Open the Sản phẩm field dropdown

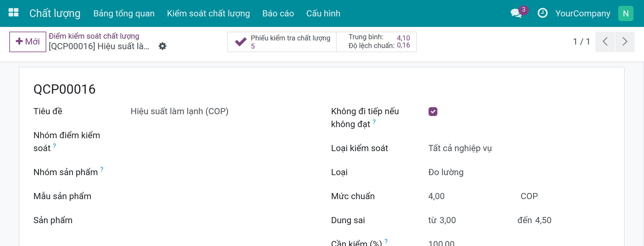[221, 220]
